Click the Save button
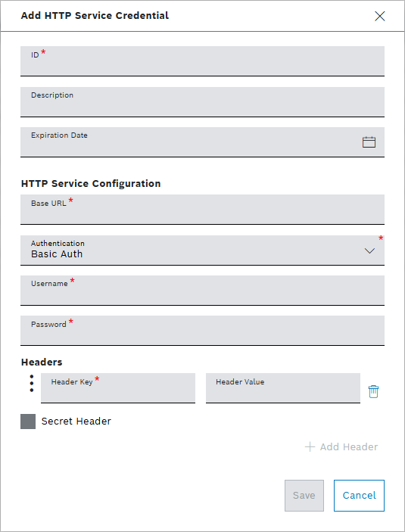 304,496
